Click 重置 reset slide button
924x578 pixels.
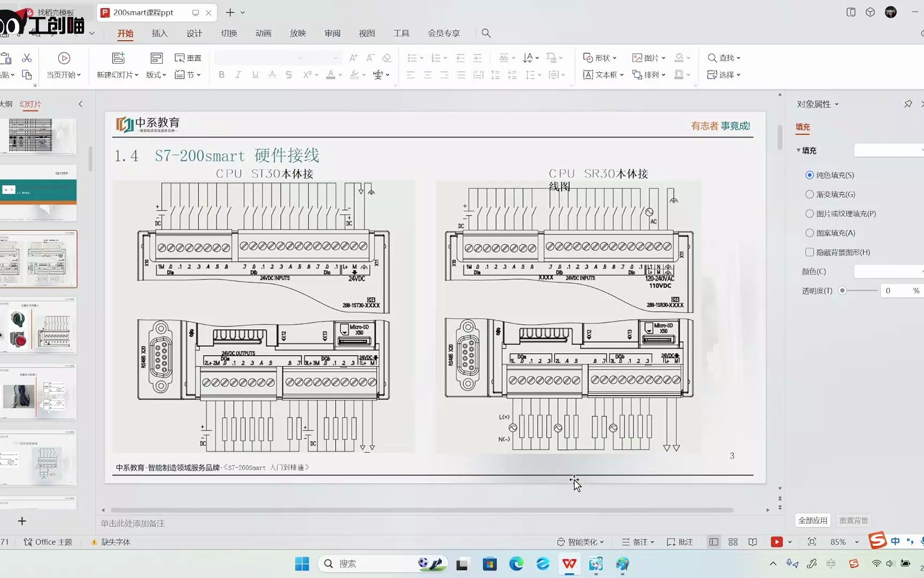tap(188, 58)
